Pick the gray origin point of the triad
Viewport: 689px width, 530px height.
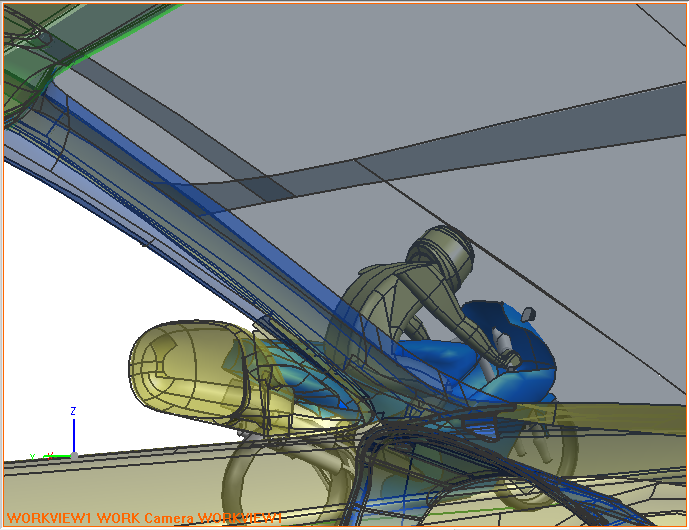74,456
